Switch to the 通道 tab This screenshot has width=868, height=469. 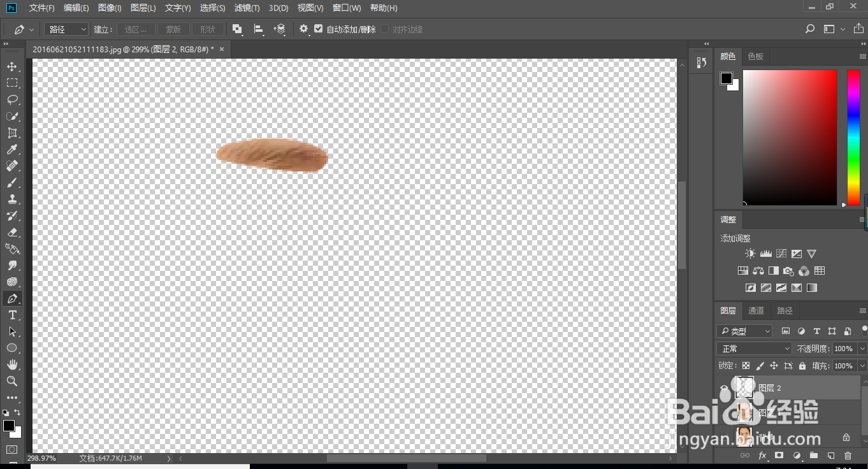pyautogui.click(x=756, y=311)
